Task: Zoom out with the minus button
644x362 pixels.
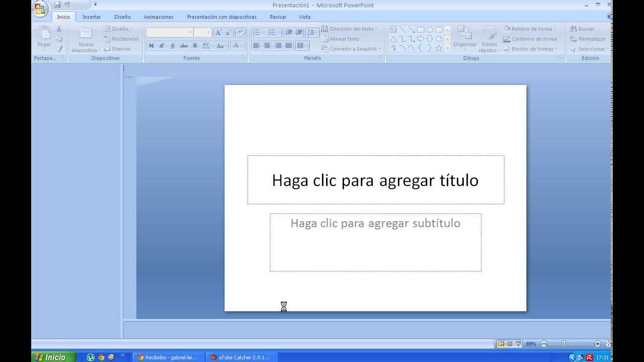Action: coord(544,344)
